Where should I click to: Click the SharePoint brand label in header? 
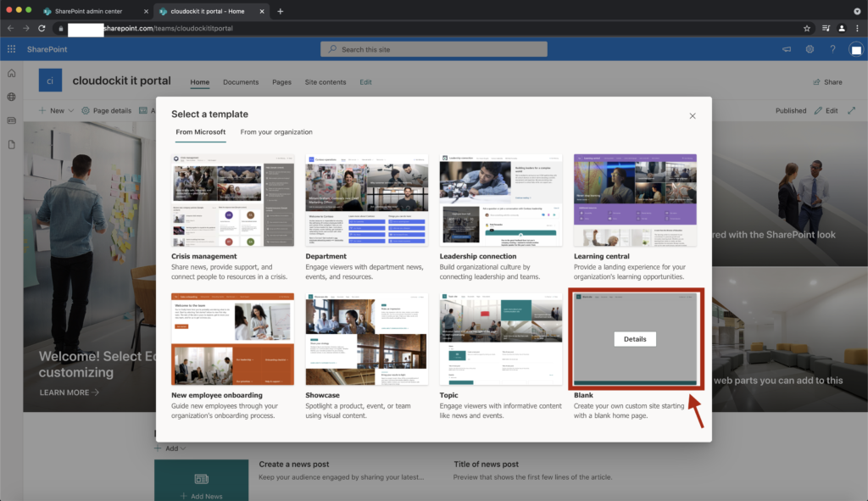coord(47,49)
